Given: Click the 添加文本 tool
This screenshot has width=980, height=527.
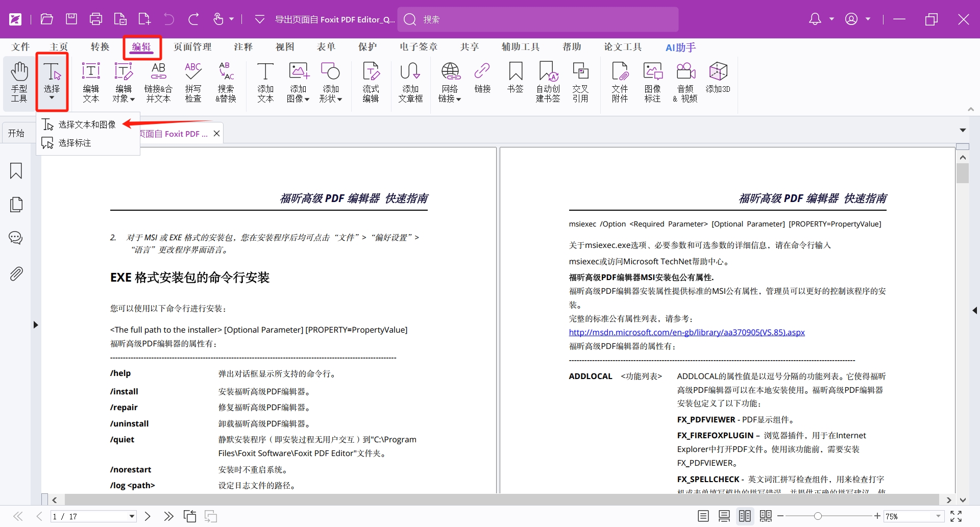Looking at the screenshot, I should coord(265,83).
